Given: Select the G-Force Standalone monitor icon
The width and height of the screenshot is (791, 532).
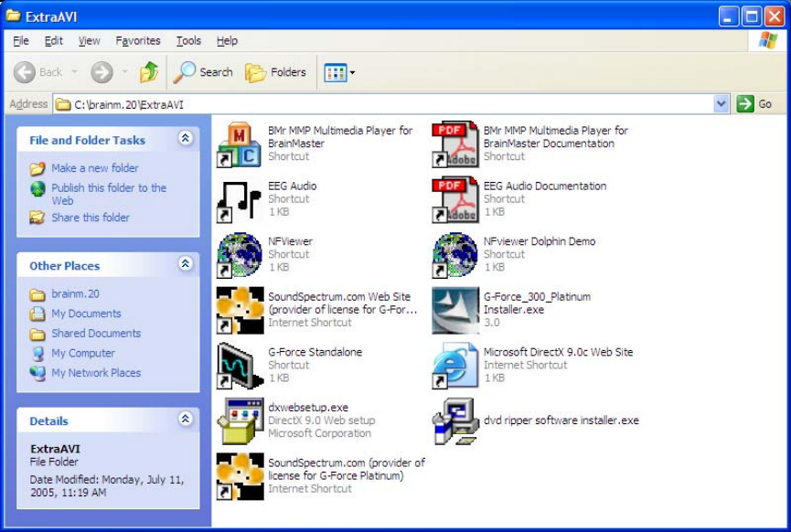Looking at the screenshot, I should tap(238, 366).
